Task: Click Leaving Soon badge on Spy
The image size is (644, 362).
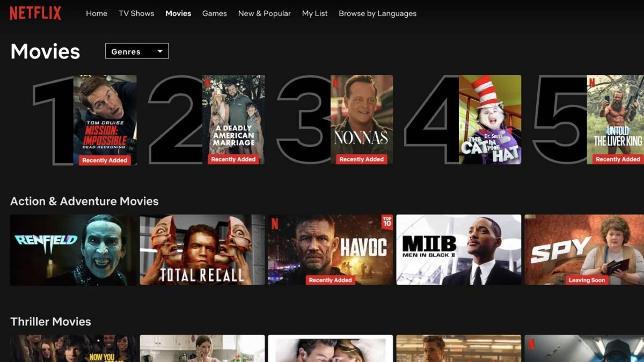Action: 587,280
